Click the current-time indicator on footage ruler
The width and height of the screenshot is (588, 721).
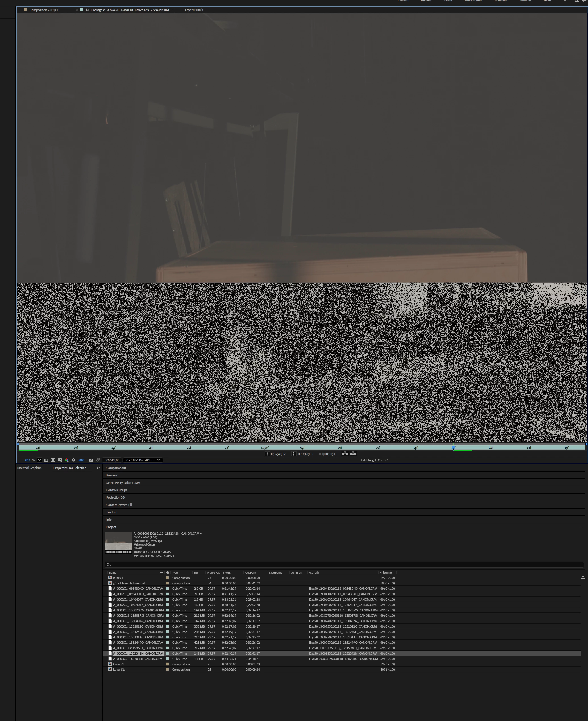(453, 447)
